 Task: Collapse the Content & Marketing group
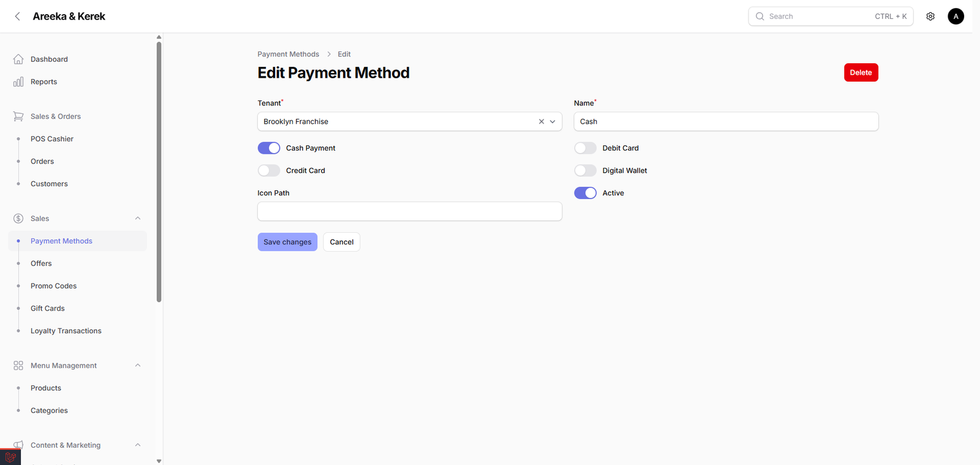[x=138, y=445]
